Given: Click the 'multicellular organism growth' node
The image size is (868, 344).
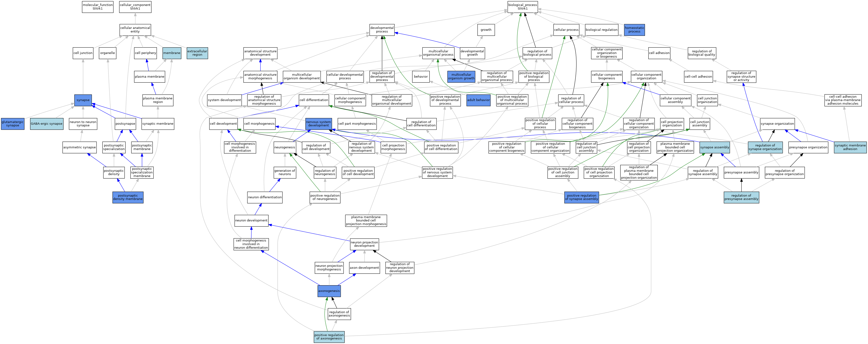Looking at the screenshot, I should (x=461, y=76).
